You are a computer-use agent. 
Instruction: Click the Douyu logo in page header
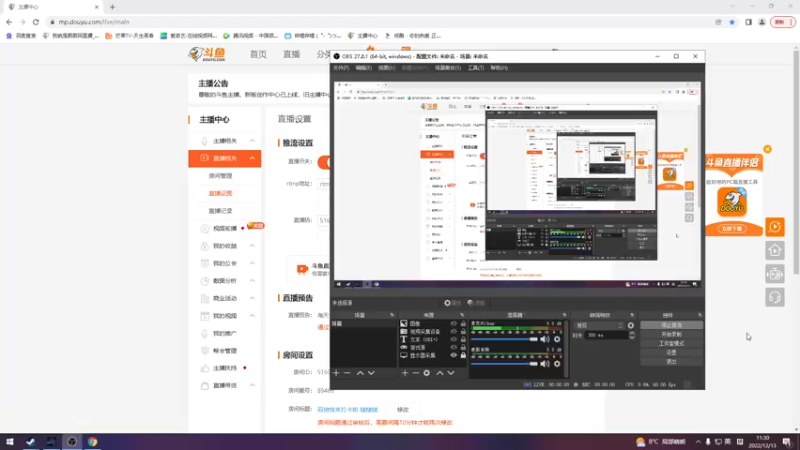pyautogui.click(x=207, y=54)
